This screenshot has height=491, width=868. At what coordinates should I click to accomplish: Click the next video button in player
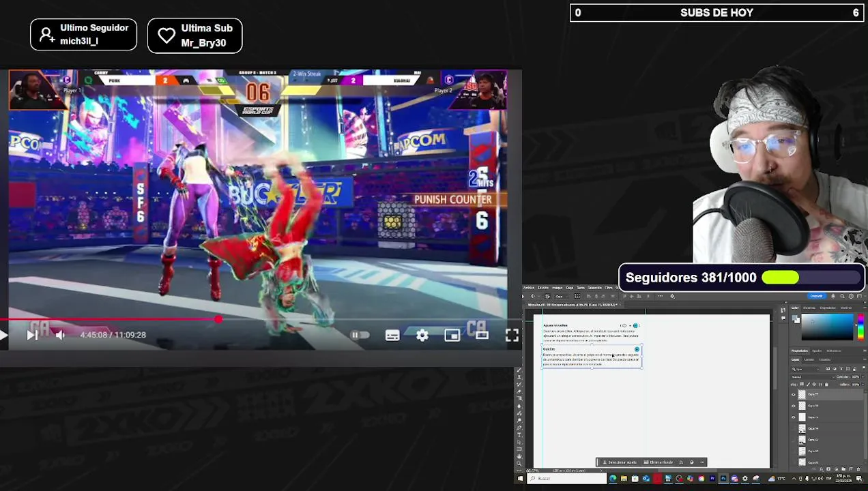[32, 335]
